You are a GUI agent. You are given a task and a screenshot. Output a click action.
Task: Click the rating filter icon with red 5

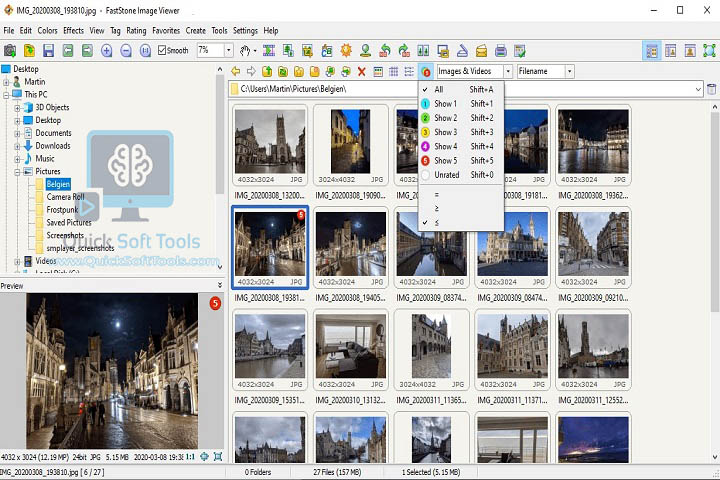click(425, 72)
